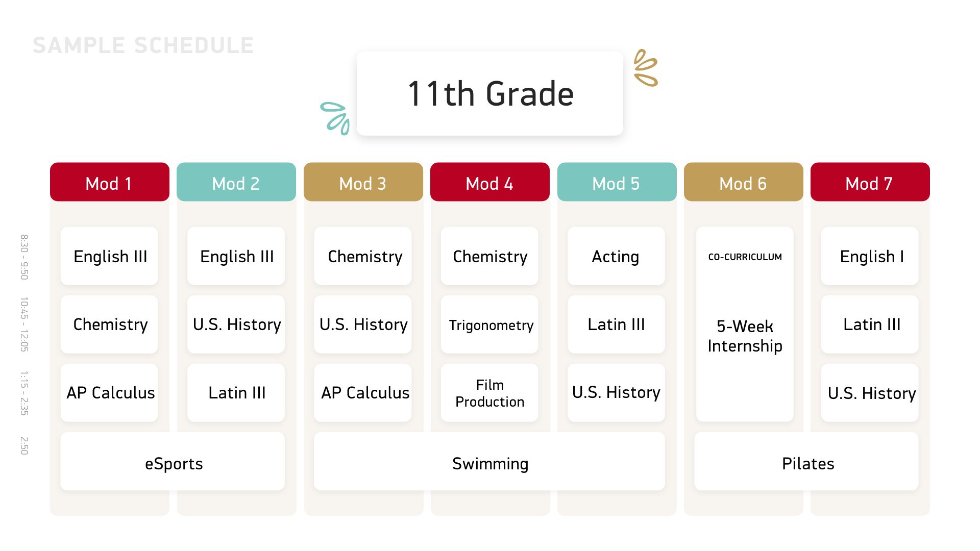The width and height of the screenshot is (980, 551).
Task: Click the gold leaf decoration icon
Action: 646,68
